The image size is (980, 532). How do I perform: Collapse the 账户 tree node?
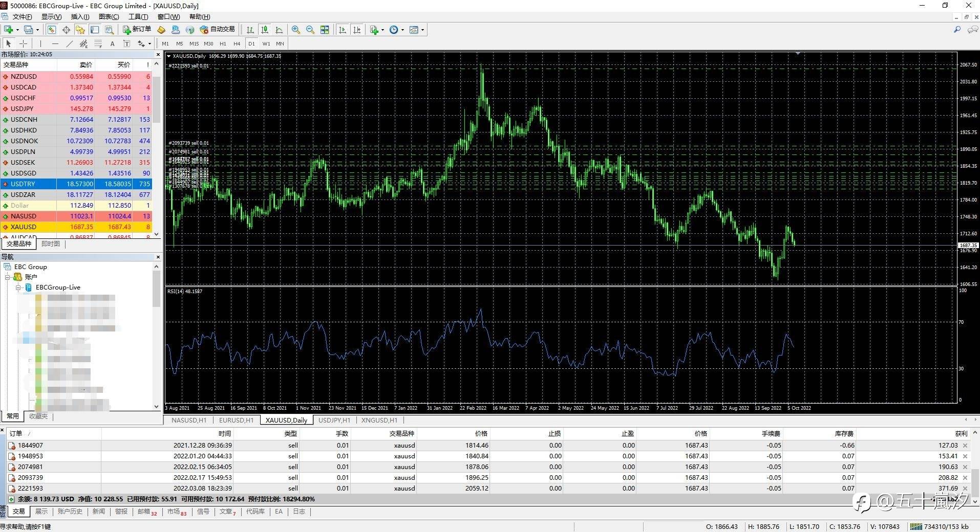[8, 277]
